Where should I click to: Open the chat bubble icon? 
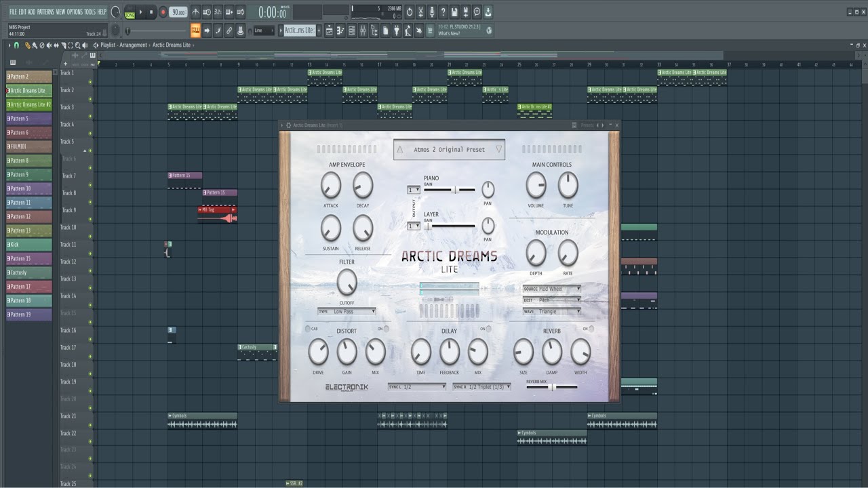[x=477, y=12]
